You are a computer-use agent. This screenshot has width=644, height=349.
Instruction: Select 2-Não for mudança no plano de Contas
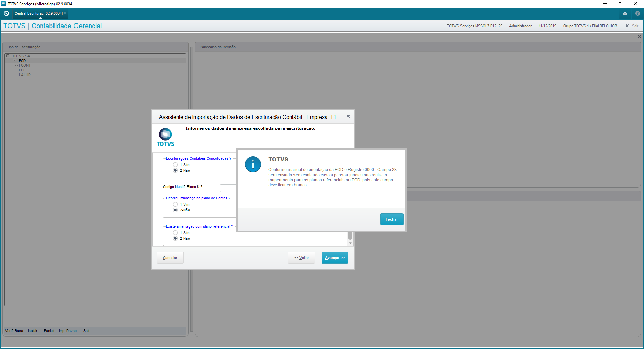[175, 210]
